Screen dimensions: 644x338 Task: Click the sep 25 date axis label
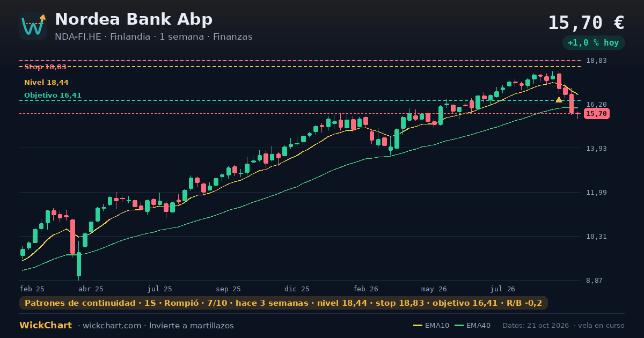(x=229, y=289)
